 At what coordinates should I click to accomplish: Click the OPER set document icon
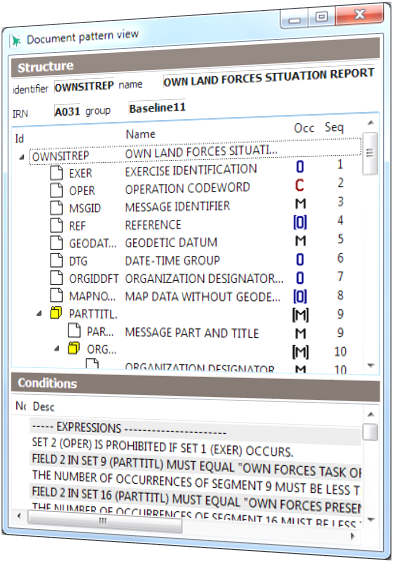[x=56, y=190]
